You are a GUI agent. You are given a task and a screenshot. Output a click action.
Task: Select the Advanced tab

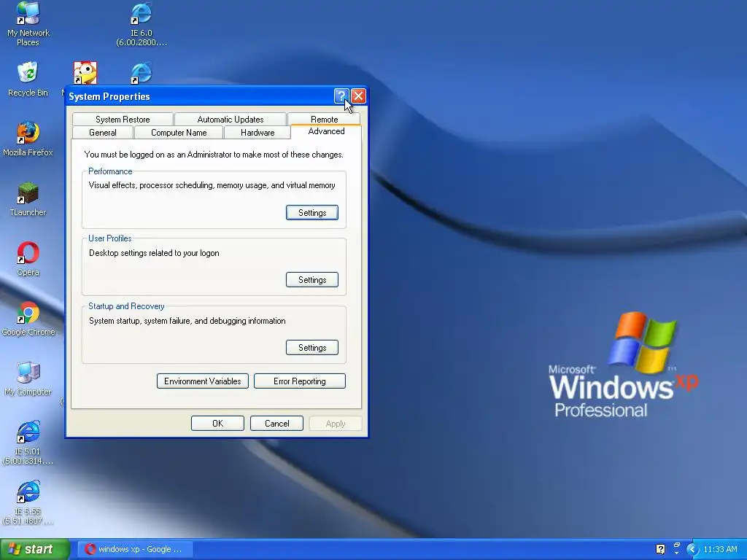[x=326, y=131]
